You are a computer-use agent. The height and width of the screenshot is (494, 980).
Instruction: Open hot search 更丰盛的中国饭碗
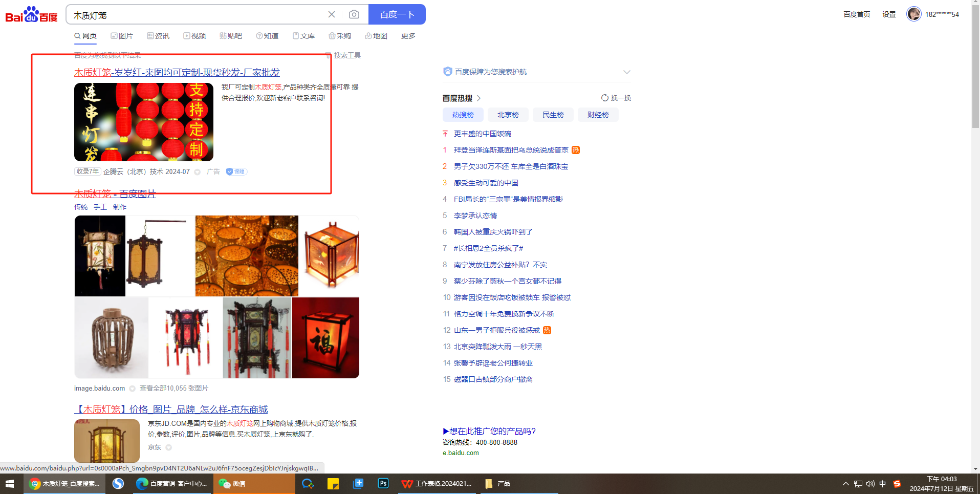pos(483,134)
